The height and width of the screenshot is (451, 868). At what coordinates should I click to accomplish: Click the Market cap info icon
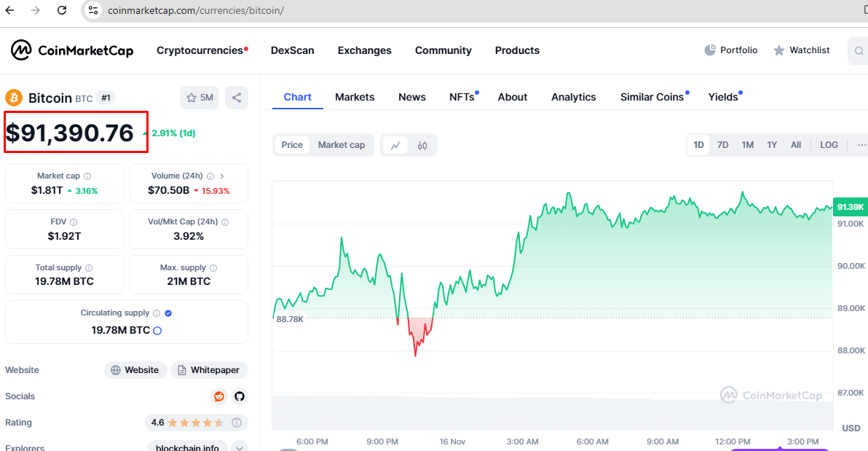(87, 176)
